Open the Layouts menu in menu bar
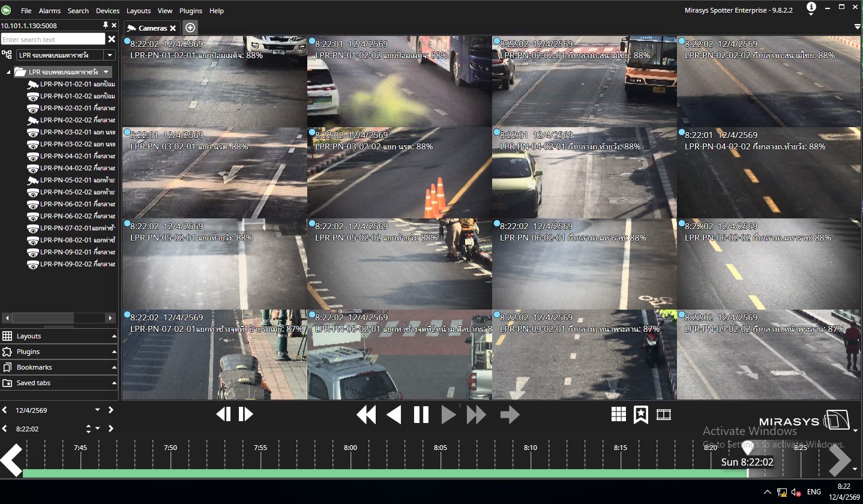This screenshot has width=863, height=504. click(x=139, y=11)
